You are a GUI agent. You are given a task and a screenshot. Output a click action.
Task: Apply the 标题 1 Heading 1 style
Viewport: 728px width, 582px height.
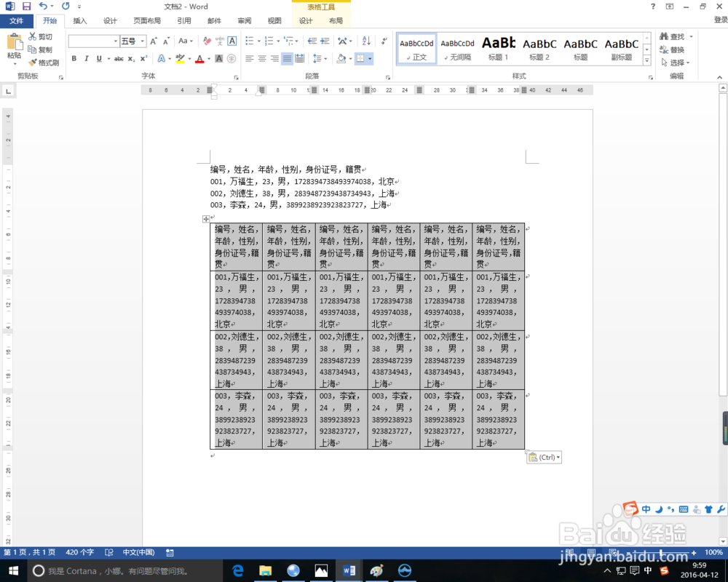(x=498, y=49)
